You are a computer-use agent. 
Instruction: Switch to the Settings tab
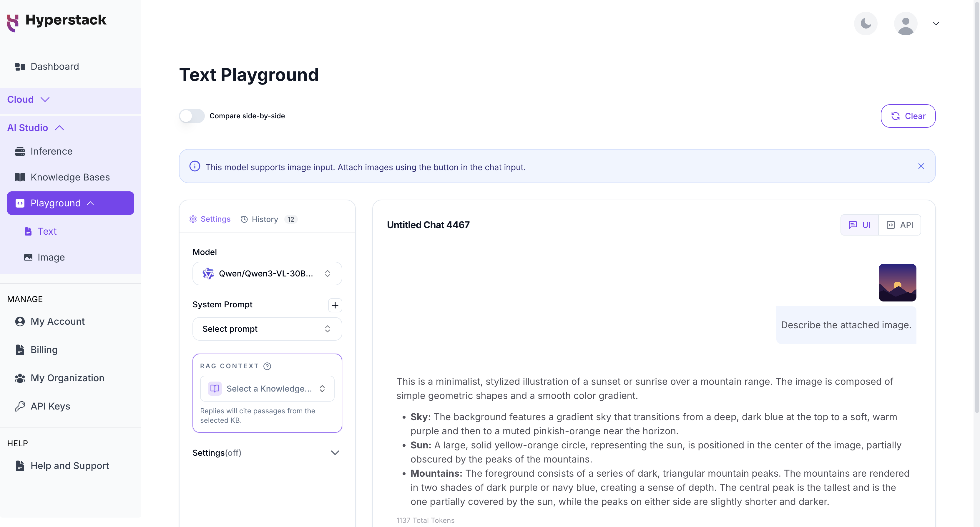pyautogui.click(x=210, y=219)
